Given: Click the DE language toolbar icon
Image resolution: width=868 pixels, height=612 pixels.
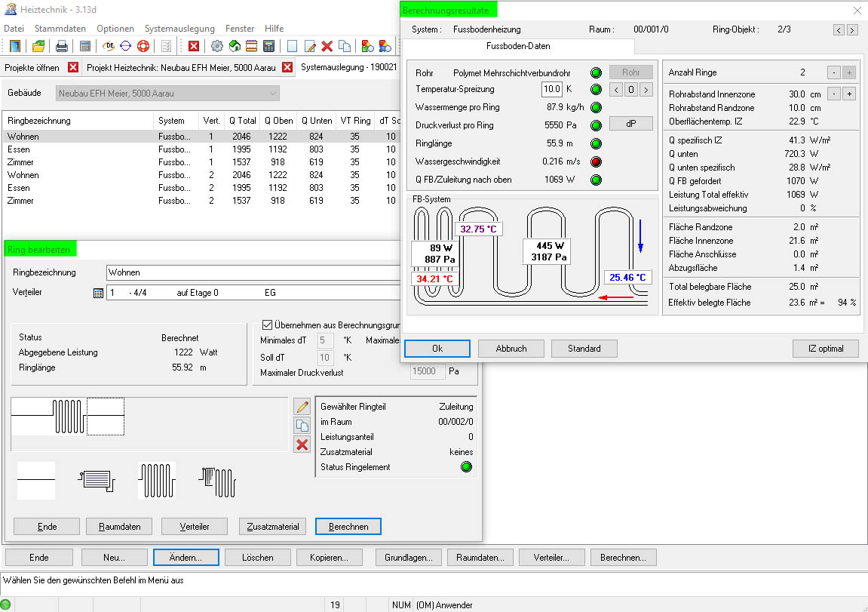Looking at the screenshot, I should click(x=109, y=46).
